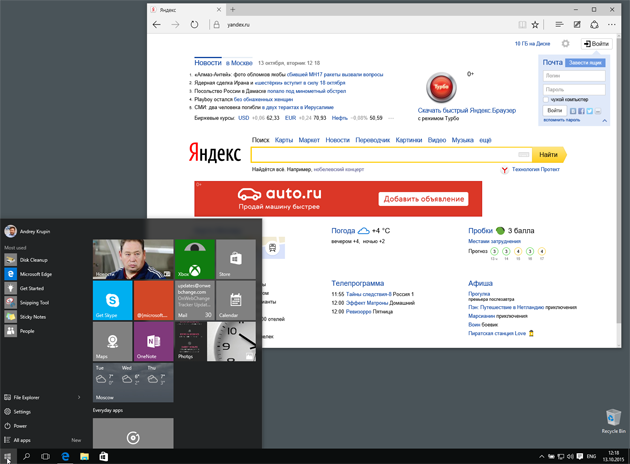The image size is (630, 464).
Task: Open the Moscow weather live tile
Action: point(132,382)
